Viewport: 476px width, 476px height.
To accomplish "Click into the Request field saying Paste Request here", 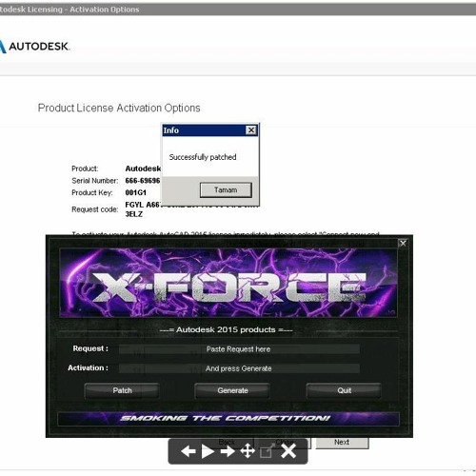I will click(x=239, y=349).
